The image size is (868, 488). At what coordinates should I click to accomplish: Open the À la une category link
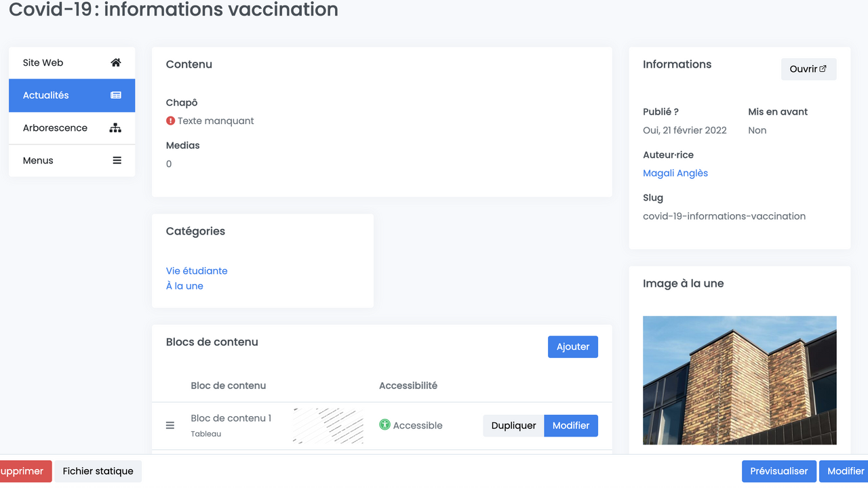tap(184, 286)
